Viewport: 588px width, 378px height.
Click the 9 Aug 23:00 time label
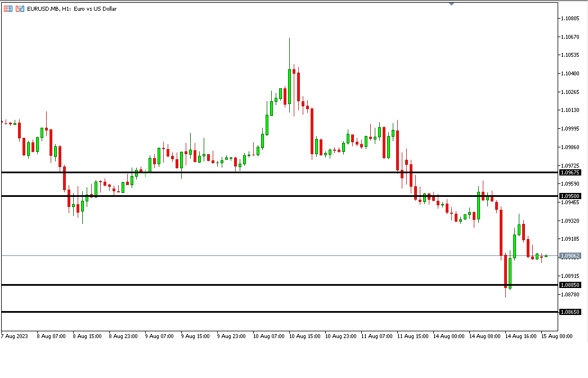point(231,336)
